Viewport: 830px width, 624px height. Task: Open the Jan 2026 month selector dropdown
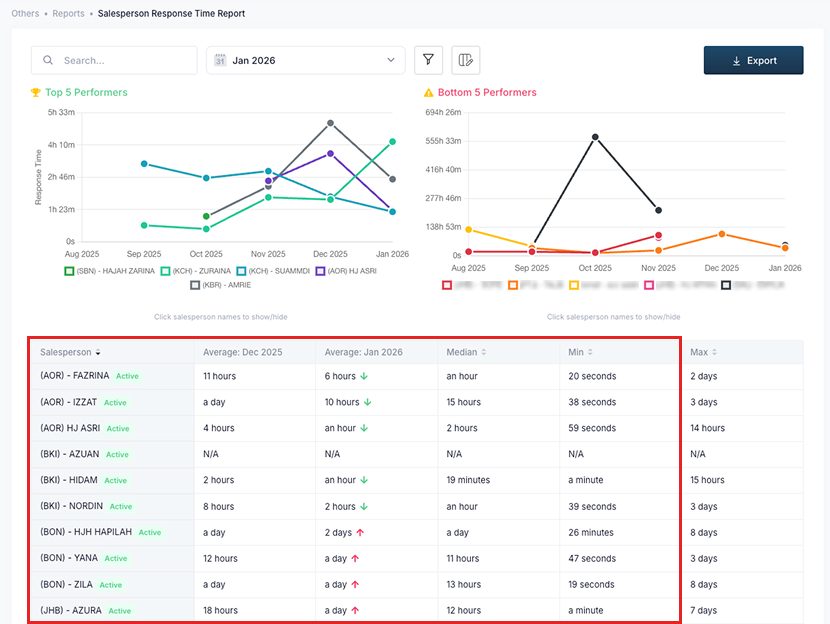305,59
